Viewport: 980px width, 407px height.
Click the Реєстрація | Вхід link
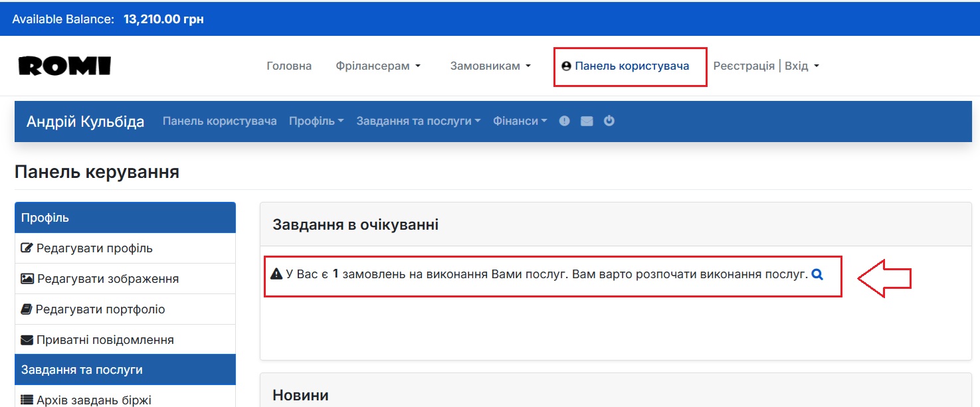[762, 65]
